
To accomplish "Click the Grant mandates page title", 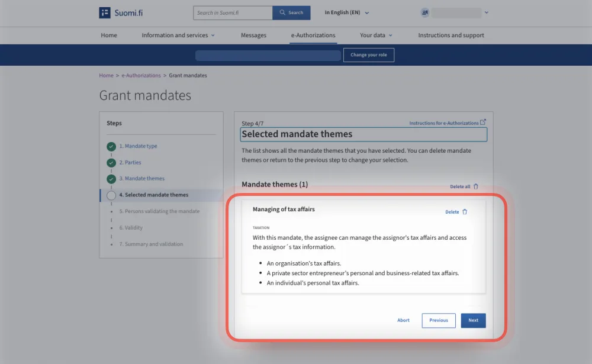I will 145,95.
